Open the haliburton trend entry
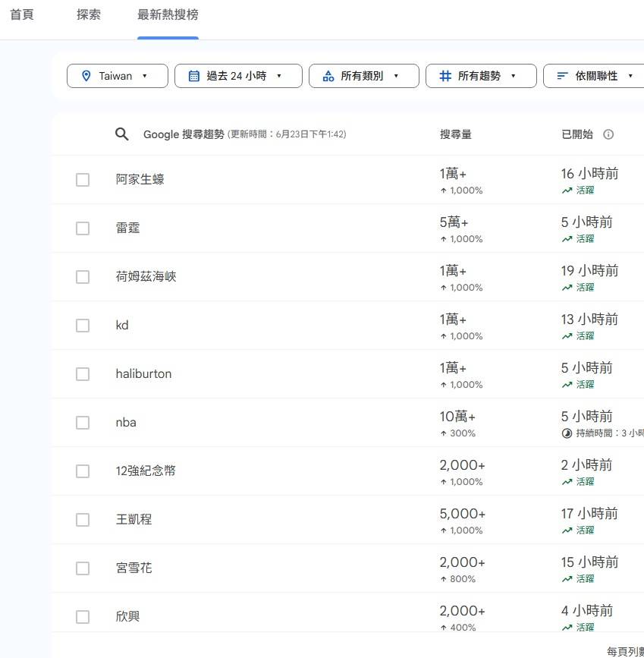The height and width of the screenshot is (658, 644). [x=143, y=374]
